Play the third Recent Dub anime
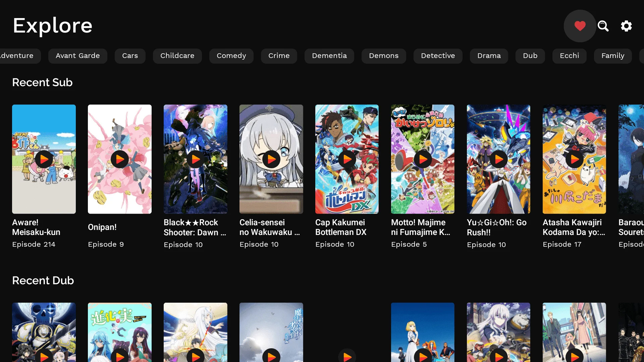This screenshot has height=362, width=644. click(x=196, y=357)
